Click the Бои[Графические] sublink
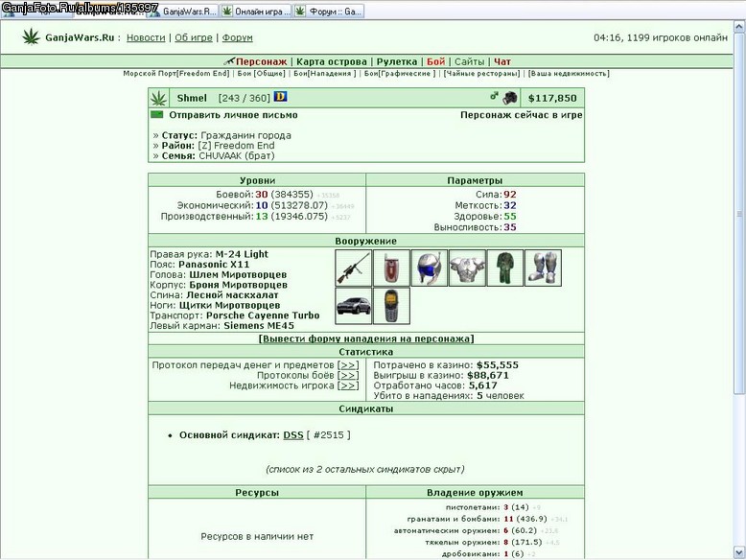 click(400, 73)
